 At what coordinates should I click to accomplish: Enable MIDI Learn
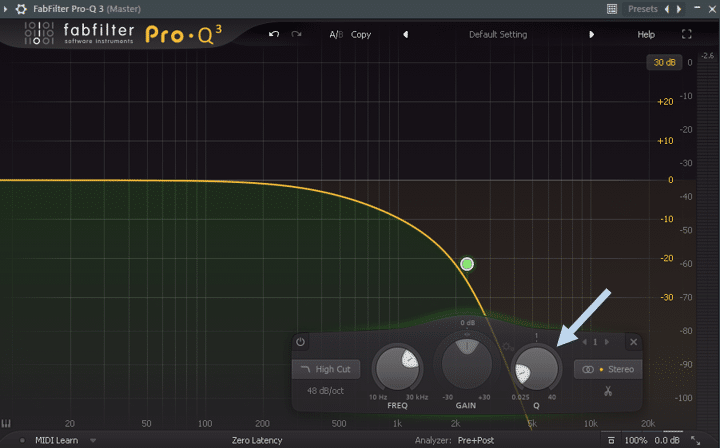click(56, 440)
